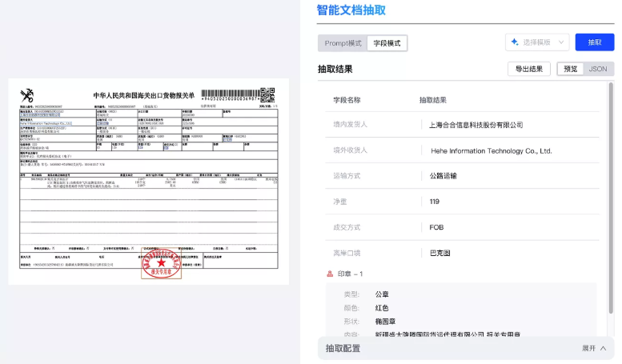Expand the 抽取配置 panel with 展开

click(594, 348)
